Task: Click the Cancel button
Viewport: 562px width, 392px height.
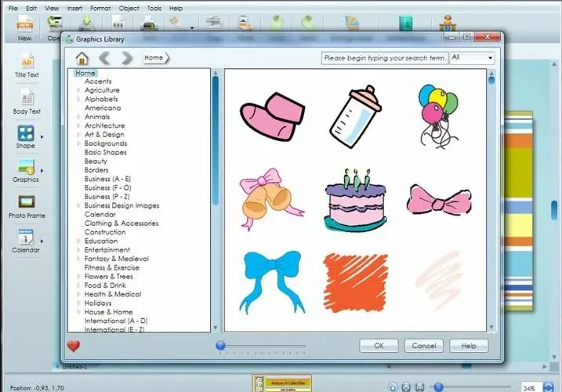Action: 424,346
